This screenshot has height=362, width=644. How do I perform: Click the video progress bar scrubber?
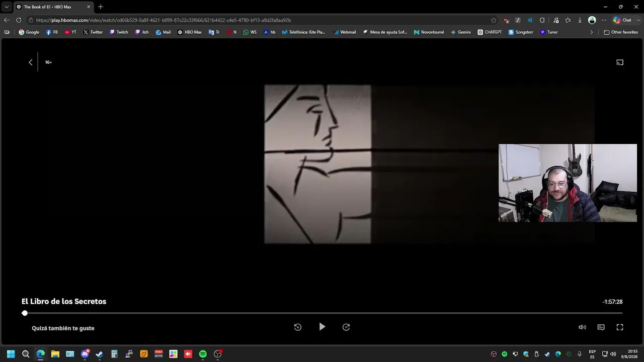[x=25, y=313]
